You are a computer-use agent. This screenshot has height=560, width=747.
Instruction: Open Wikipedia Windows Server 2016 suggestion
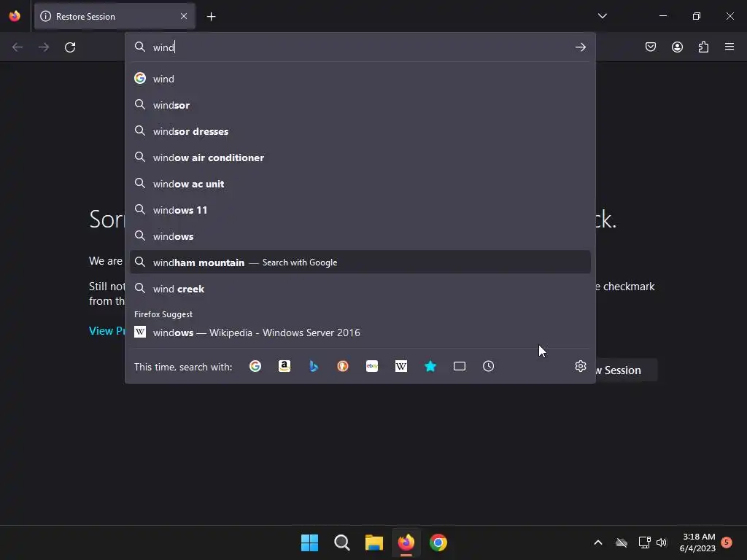(x=360, y=332)
